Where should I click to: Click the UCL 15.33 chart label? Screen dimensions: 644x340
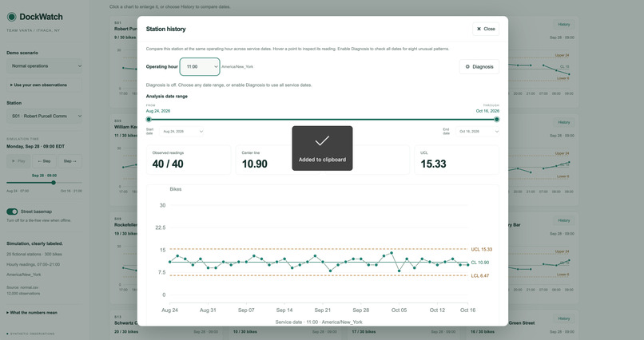(x=481, y=249)
